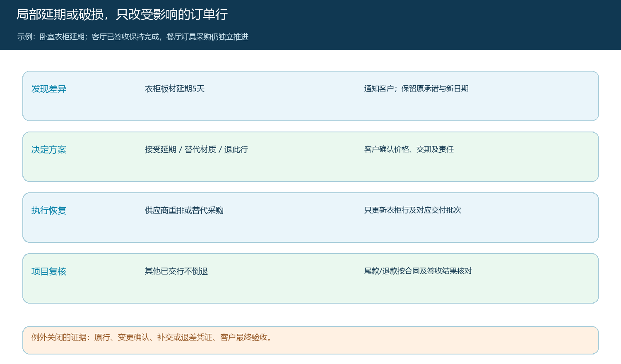Viewport: 621px width, 364px height.
Task: Click the 项目复核 step label
Action: (49, 271)
